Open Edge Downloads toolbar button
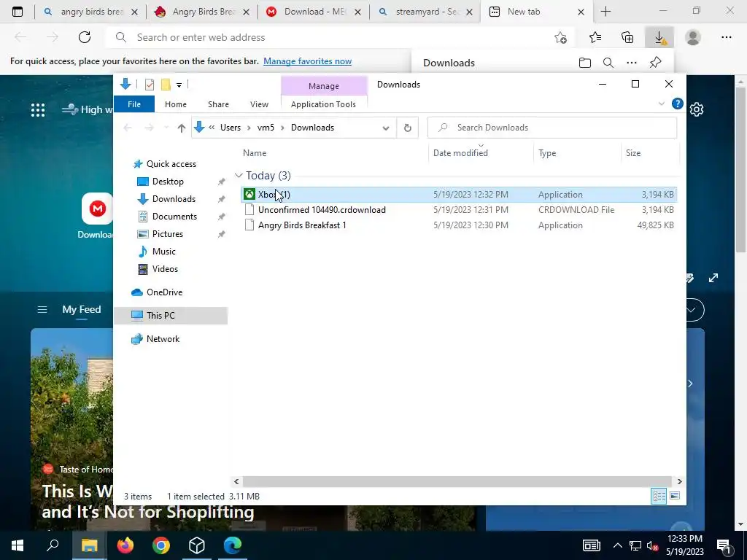The height and width of the screenshot is (560, 747). tap(659, 38)
